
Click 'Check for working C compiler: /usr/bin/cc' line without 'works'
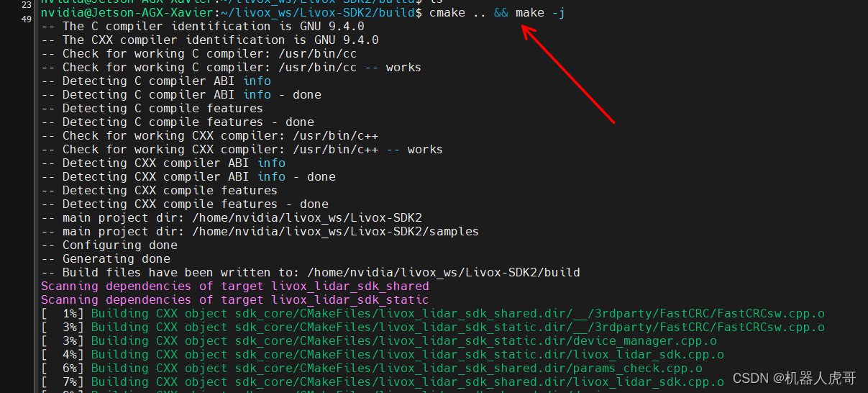199,54
